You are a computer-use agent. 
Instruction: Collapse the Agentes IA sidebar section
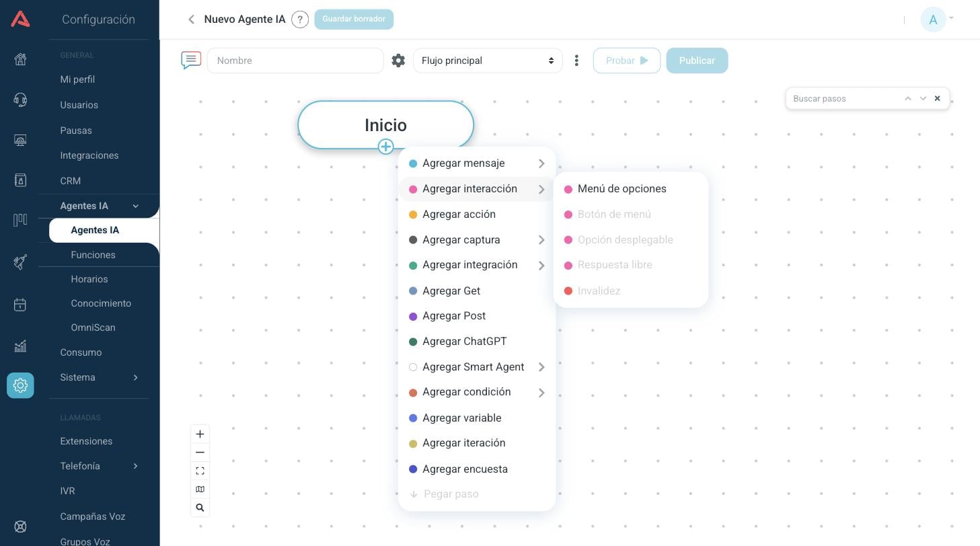135,206
